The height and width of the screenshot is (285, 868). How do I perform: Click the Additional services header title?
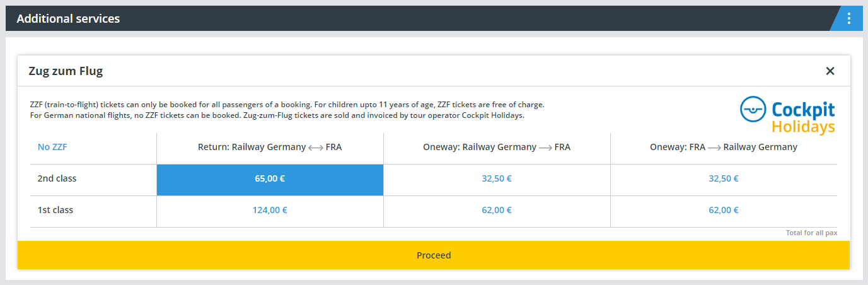(x=68, y=19)
